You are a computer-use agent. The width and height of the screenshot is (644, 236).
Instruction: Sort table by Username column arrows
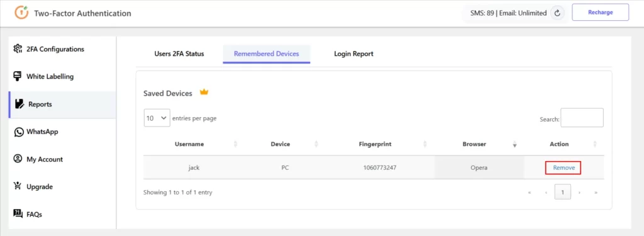(235, 144)
